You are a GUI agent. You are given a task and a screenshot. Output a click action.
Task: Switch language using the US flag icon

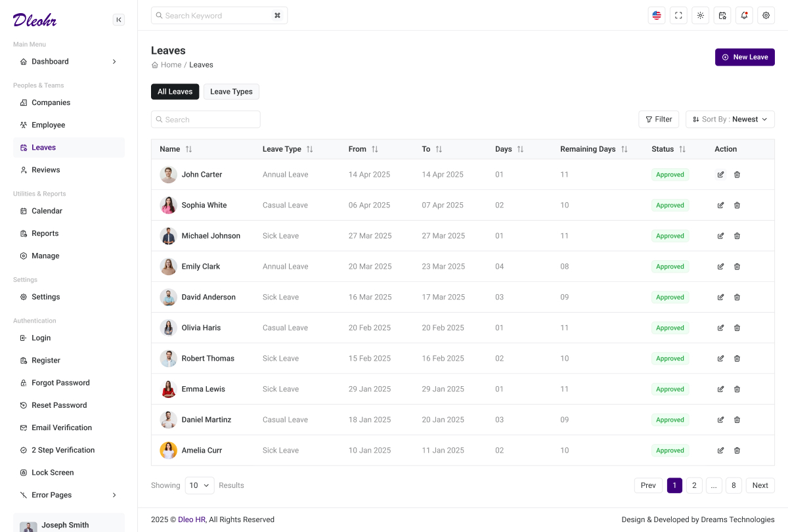(656, 15)
